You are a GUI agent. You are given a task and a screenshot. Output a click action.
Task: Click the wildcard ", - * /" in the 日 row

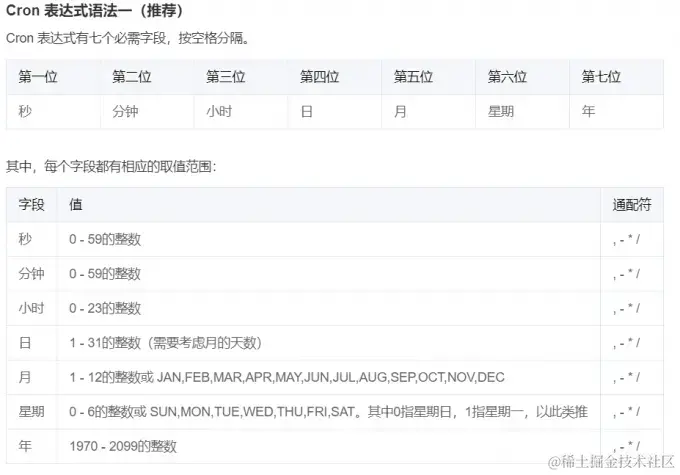coord(626,343)
